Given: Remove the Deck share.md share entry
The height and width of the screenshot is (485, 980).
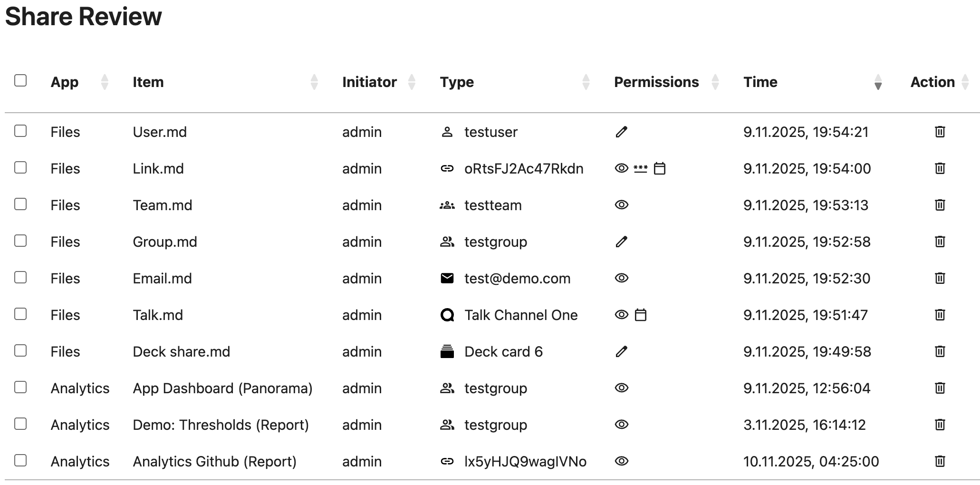Looking at the screenshot, I should pos(940,351).
